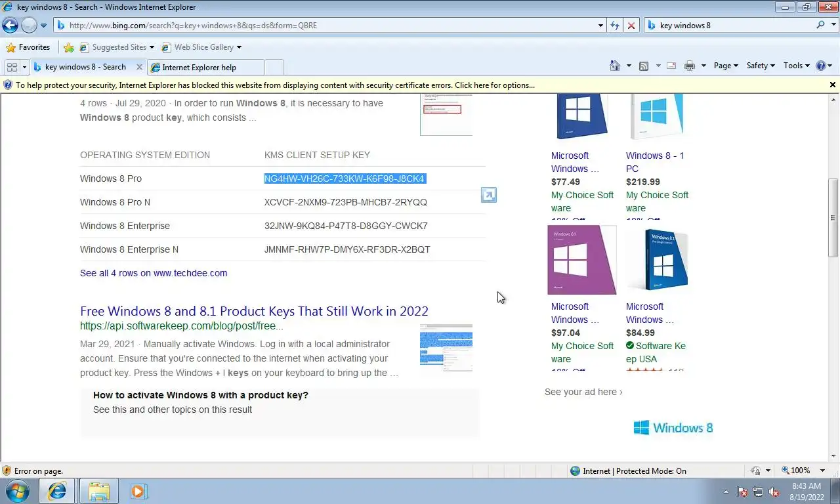Click the Windows Start orb
Viewport: 840px width, 504px height.
pos(18,491)
